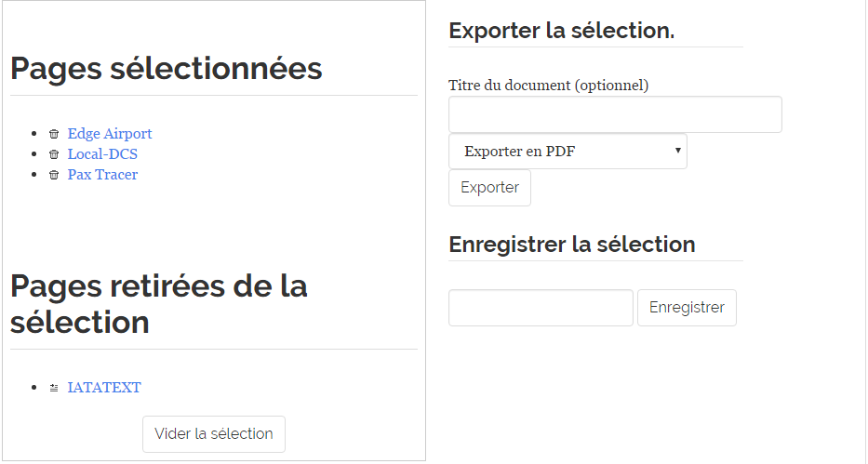Screen dimensions: 868x464
Task: Open the IATATEXT page link
Action: (104, 388)
